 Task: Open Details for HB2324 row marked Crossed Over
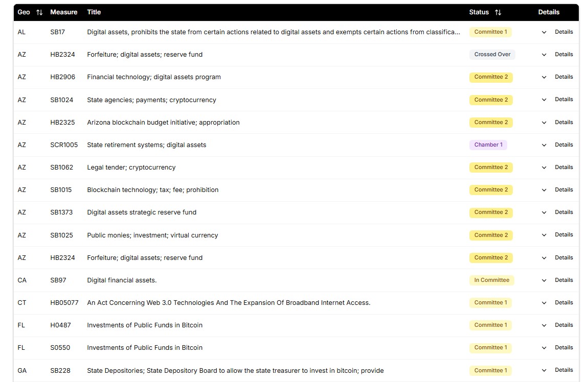point(563,54)
